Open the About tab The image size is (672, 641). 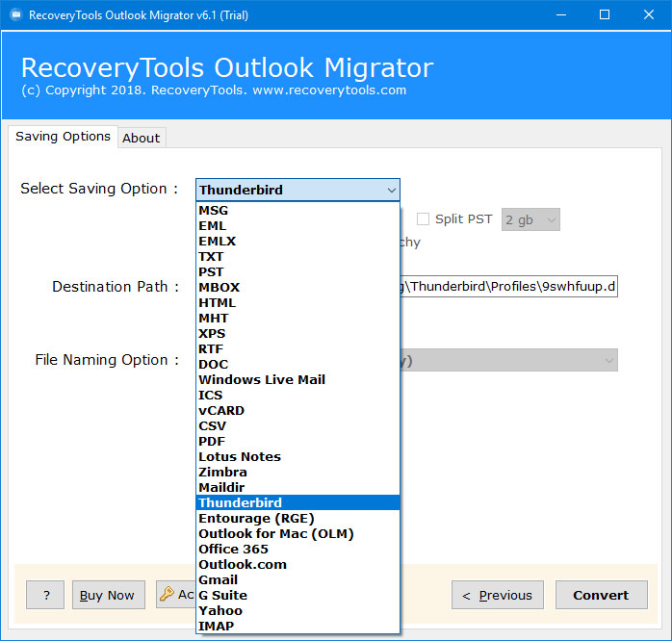[142, 138]
